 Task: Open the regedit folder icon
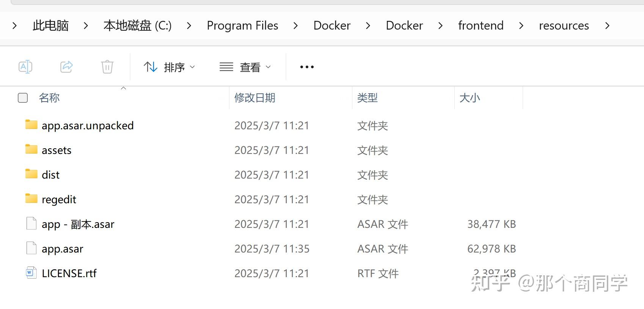click(x=31, y=198)
